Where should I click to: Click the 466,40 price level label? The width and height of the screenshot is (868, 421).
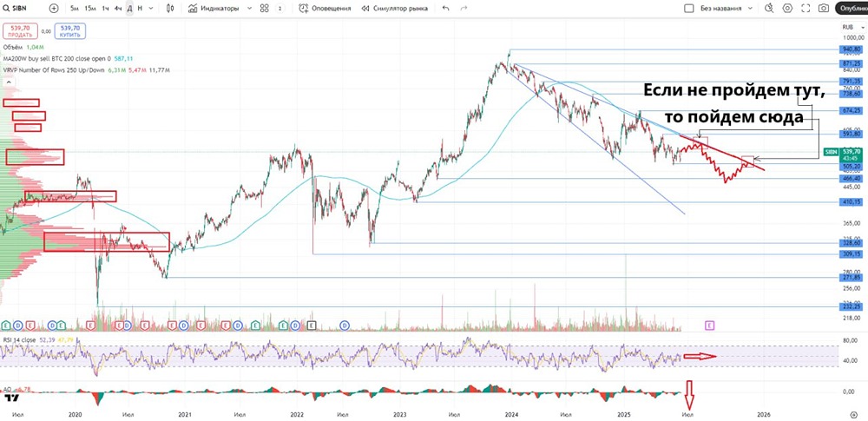coord(852,178)
